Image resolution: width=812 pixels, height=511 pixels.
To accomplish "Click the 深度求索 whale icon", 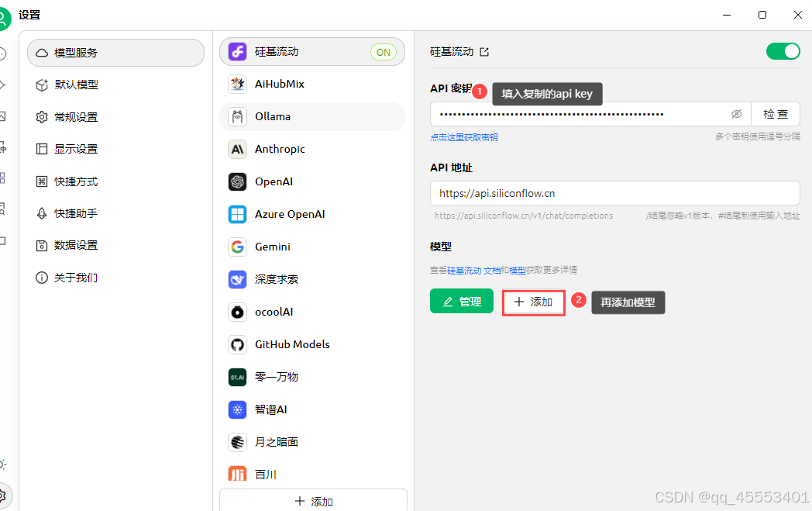I will click(237, 279).
